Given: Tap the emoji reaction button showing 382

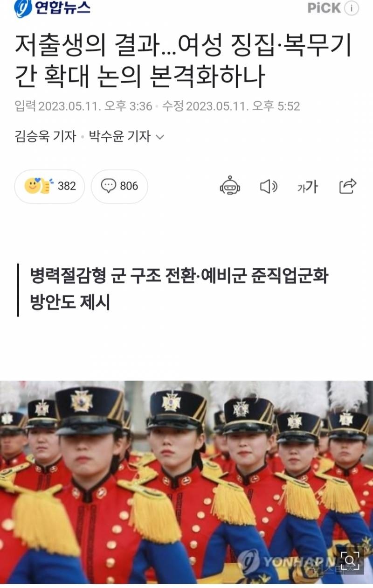Looking at the screenshot, I should pyautogui.click(x=50, y=186).
